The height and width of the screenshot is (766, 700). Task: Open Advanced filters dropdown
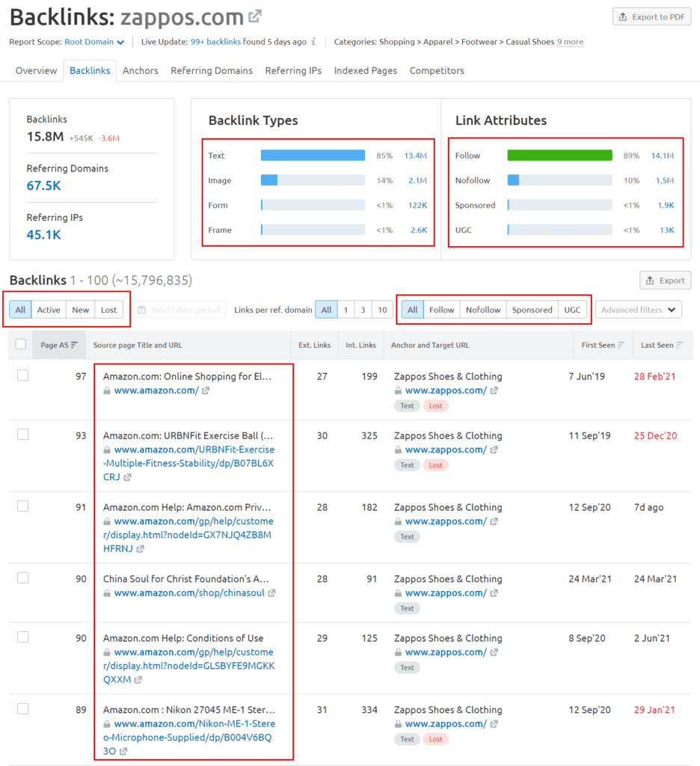(638, 310)
